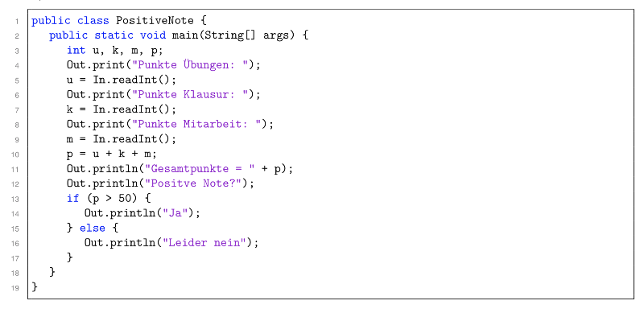Click the int keyword on line 3
Viewport: 644px width, 309px height.
(76, 50)
